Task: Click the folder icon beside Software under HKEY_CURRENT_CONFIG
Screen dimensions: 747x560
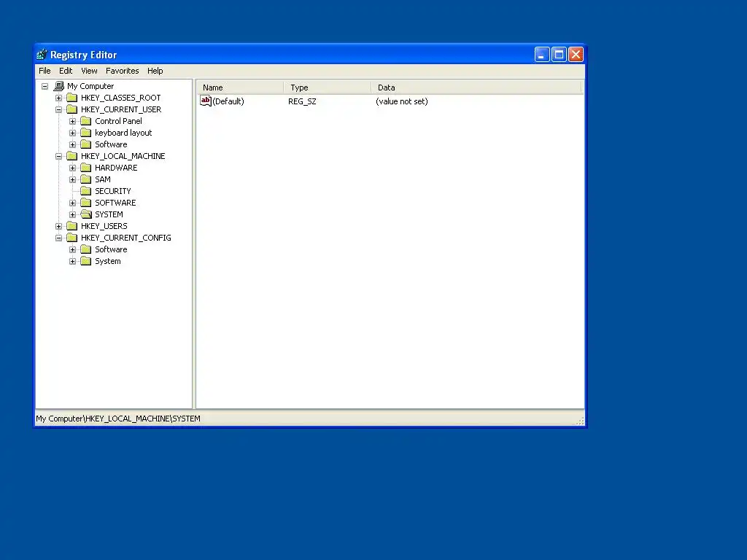Action: [x=86, y=249]
